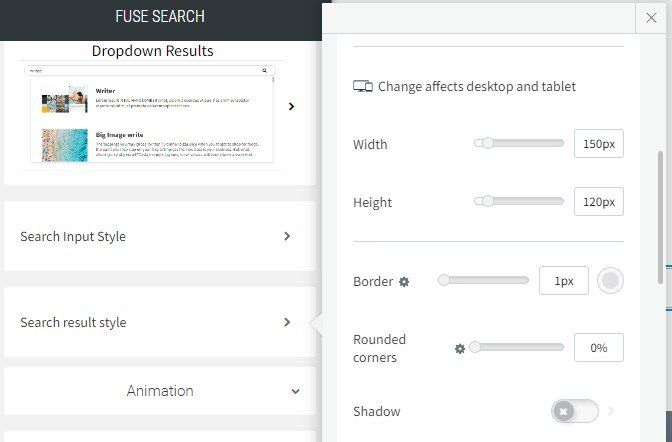Enable the Shadow toggle switch
This screenshot has width=672, height=442.
[574, 411]
